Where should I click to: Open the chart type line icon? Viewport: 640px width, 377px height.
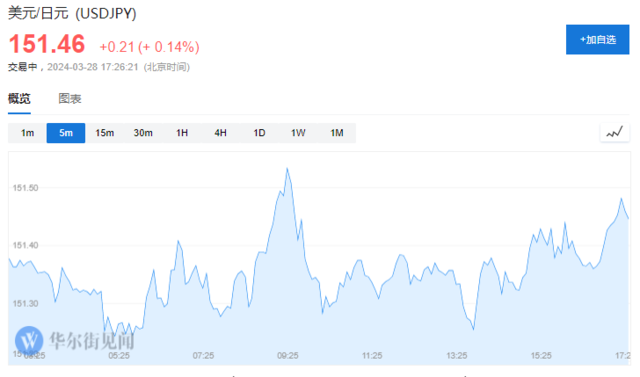(x=614, y=132)
